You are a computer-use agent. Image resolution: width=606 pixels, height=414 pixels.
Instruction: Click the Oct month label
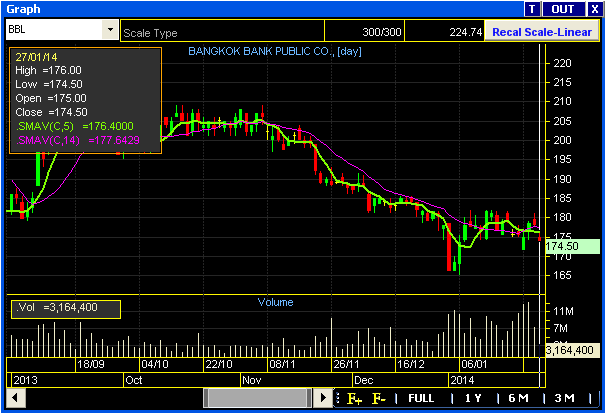point(134,380)
